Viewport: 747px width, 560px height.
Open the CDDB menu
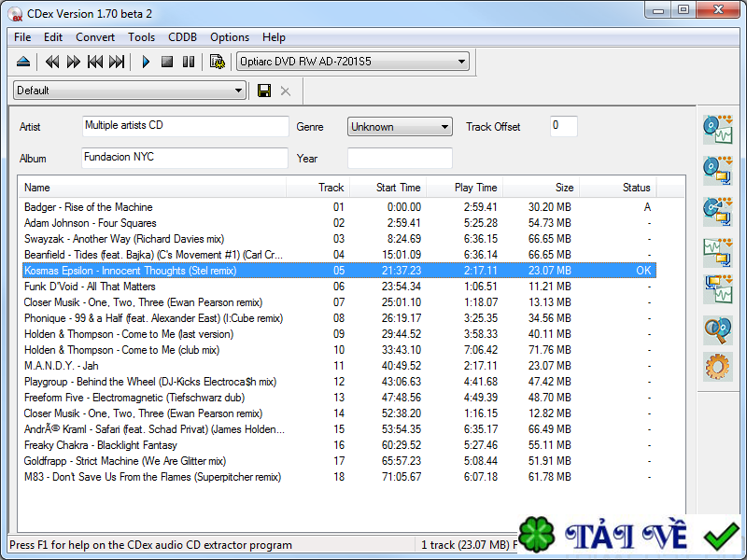182,37
